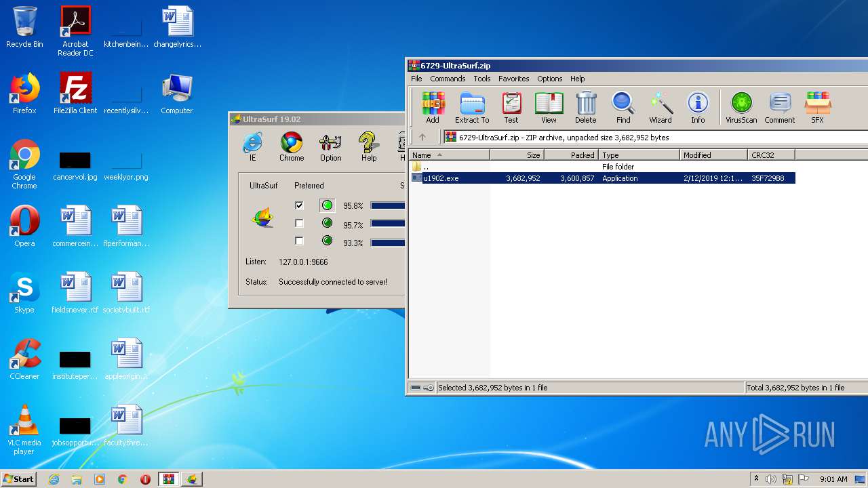Image resolution: width=868 pixels, height=488 pixels.
Task: Sort files by Packed column header
Action: coord(572,155)
